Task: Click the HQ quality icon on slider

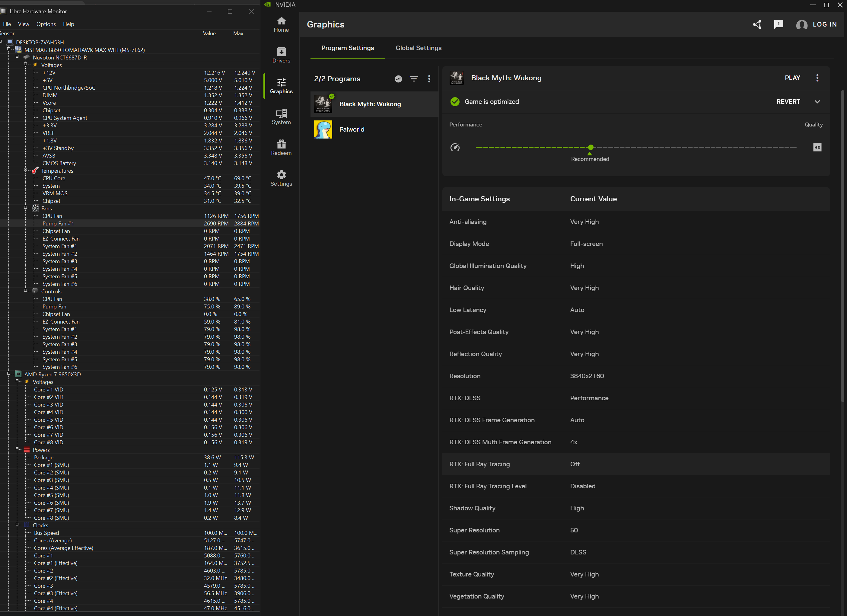Action: click(x=817, y=147)
